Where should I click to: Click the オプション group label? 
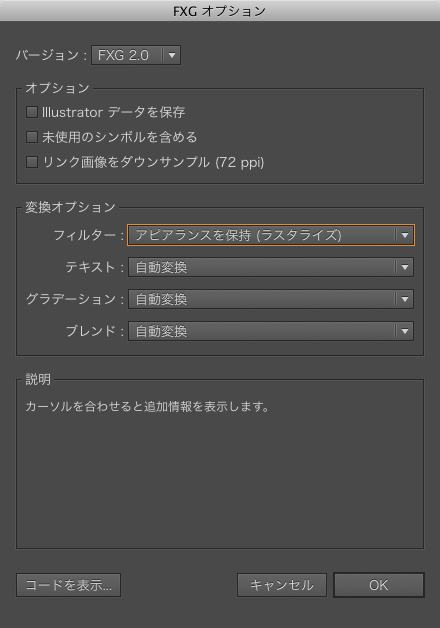57,88
